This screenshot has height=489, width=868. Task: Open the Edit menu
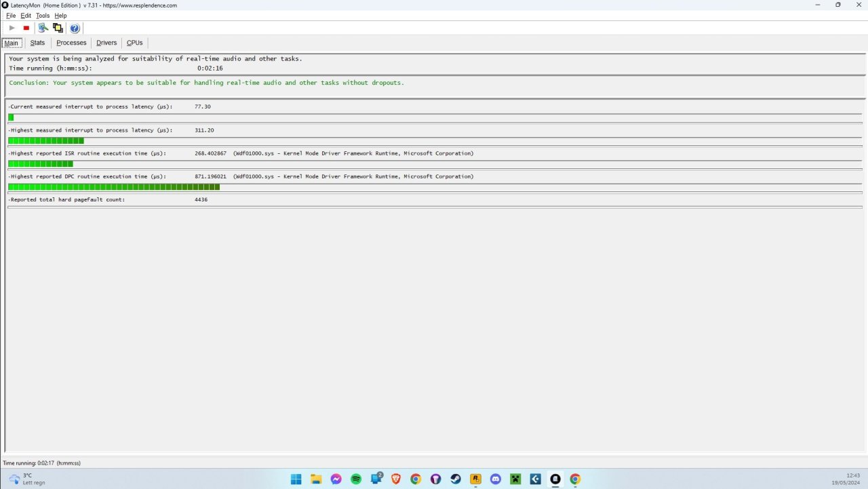(x=26, y=16)
